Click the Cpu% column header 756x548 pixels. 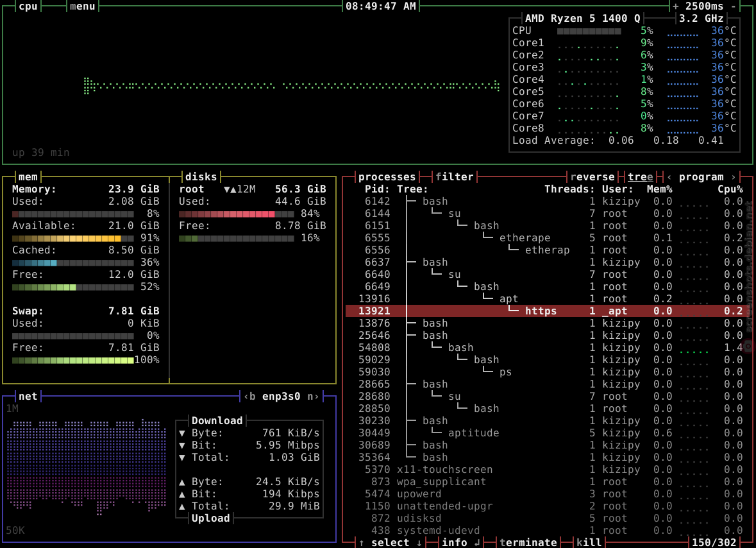[730, 189]
